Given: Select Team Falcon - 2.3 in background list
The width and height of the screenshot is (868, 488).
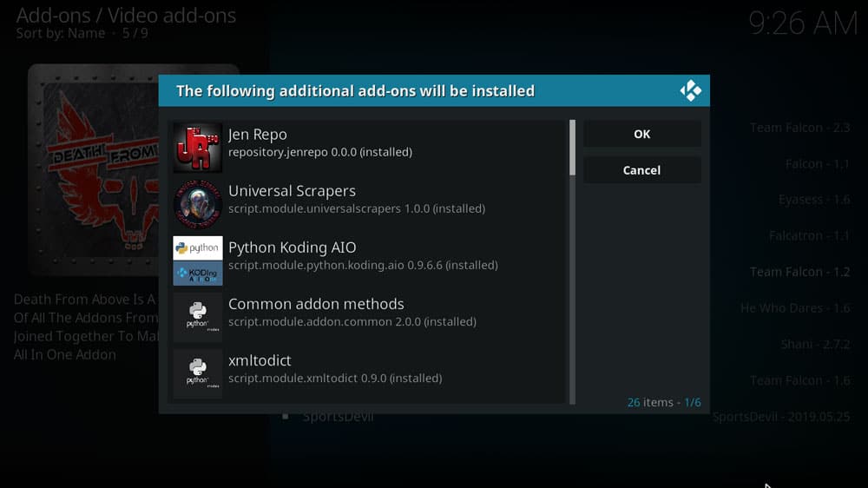Looking at the screenshot, I should point(800,128).
